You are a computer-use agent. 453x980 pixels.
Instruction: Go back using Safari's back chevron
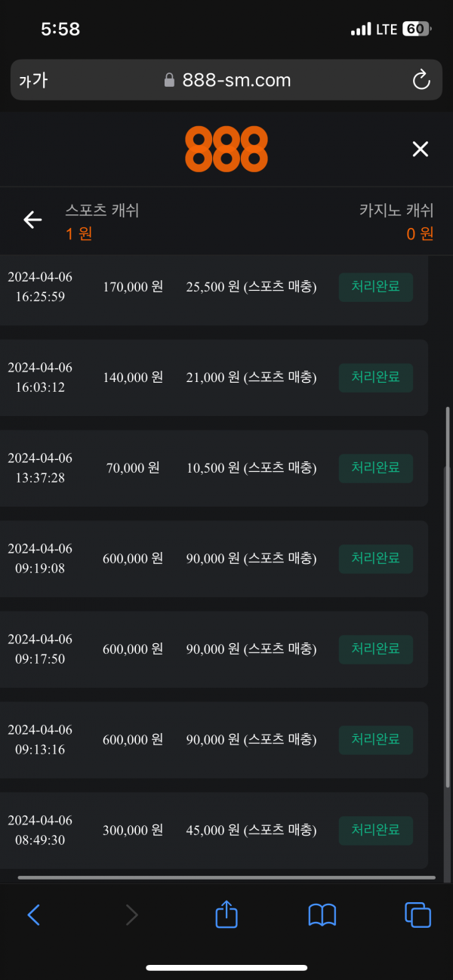click(33, 915)
